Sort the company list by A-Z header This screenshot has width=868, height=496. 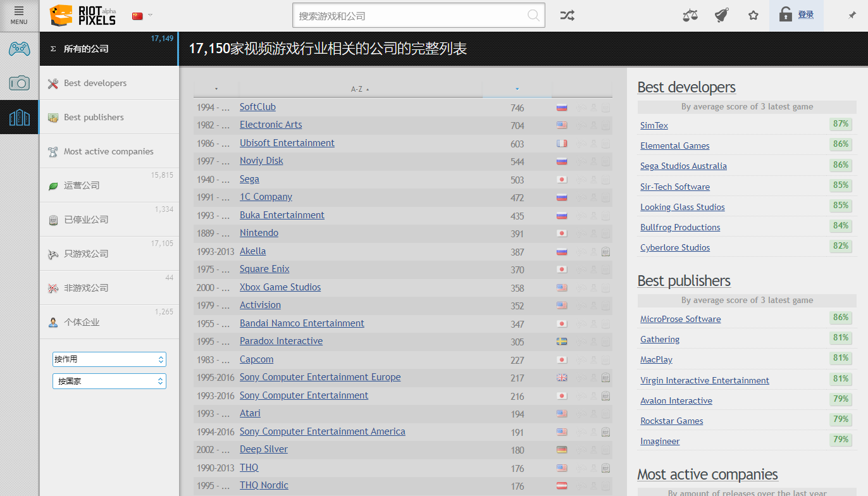tap(360, 89)
